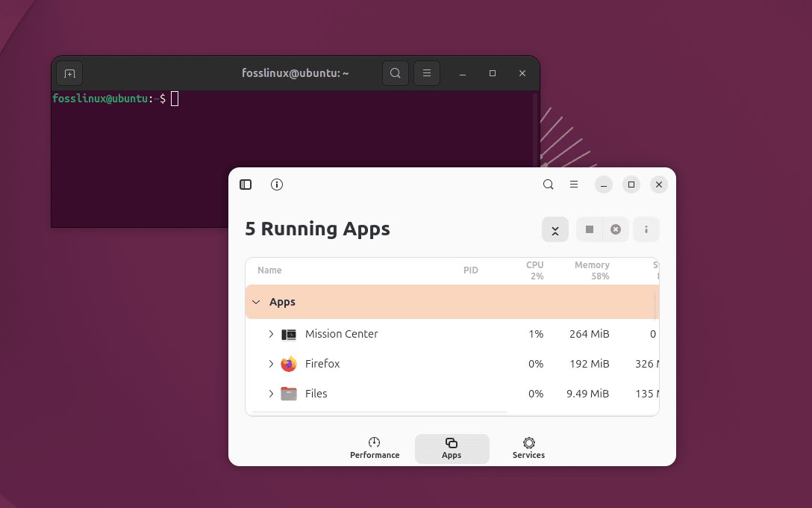812x508 pixels.
Task: Click the 9.49 MiB memory value
Action: [x=588, y=394]
